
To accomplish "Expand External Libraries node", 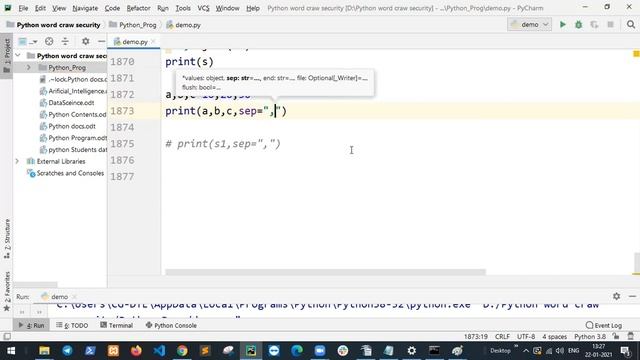I will 17,161.
